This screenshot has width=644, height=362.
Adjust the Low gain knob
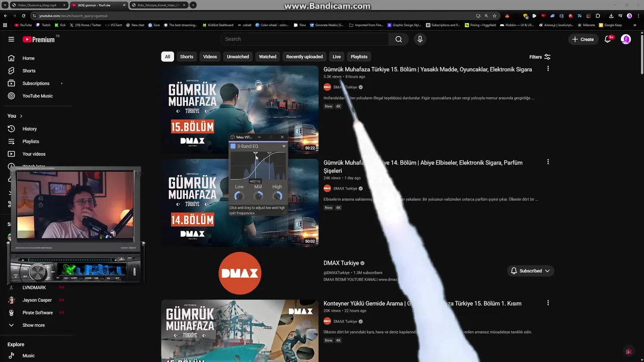pyautogui.click(x=239, y=196)
